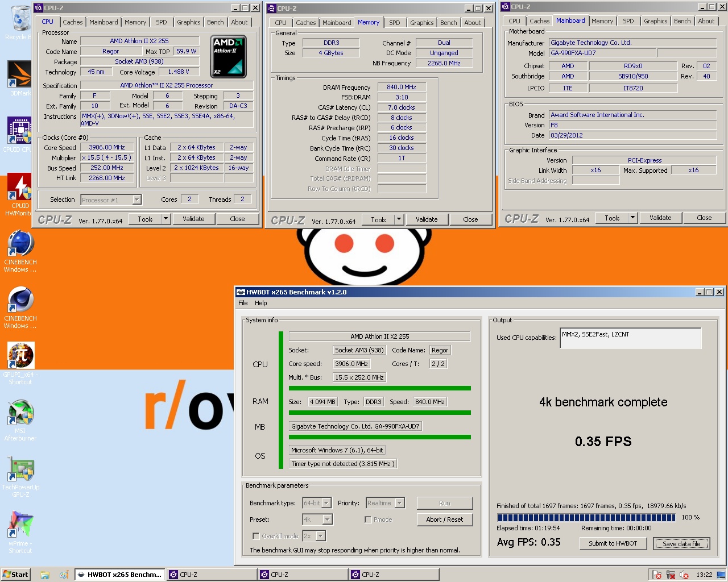Viewport: 728px width, 582px height.
Task: Switch to the first CPU-Z taskbar item
Action: point(211,575)
